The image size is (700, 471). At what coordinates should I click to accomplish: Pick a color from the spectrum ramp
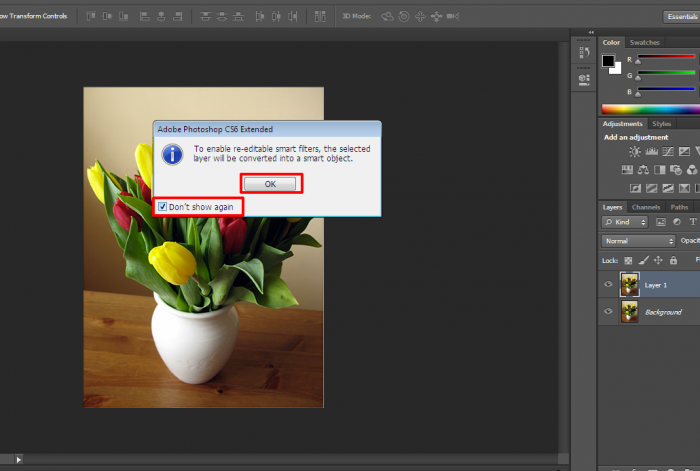tap(650, 109)
